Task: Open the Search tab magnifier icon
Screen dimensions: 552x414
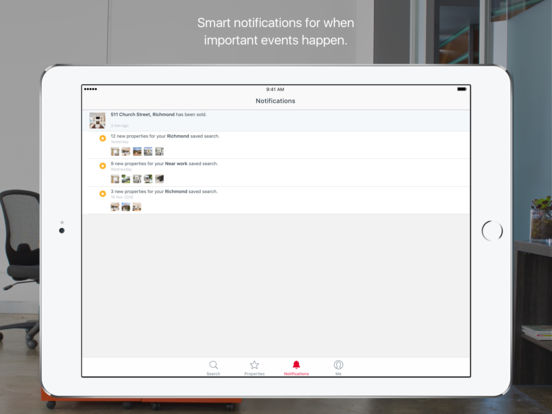Action: (213, 365)
